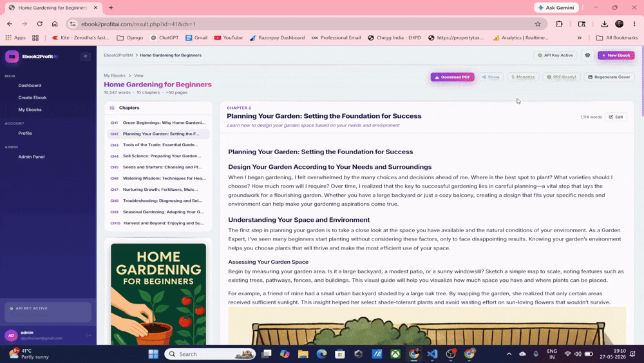
Task: Open the Task View taskbar icon
Action: 266,354
